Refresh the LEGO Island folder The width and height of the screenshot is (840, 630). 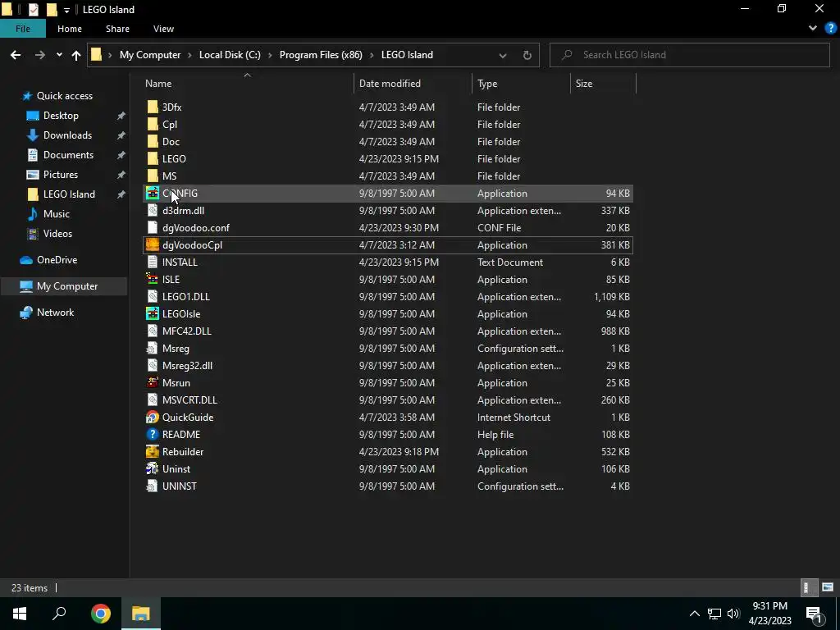(x=527, y=55)
